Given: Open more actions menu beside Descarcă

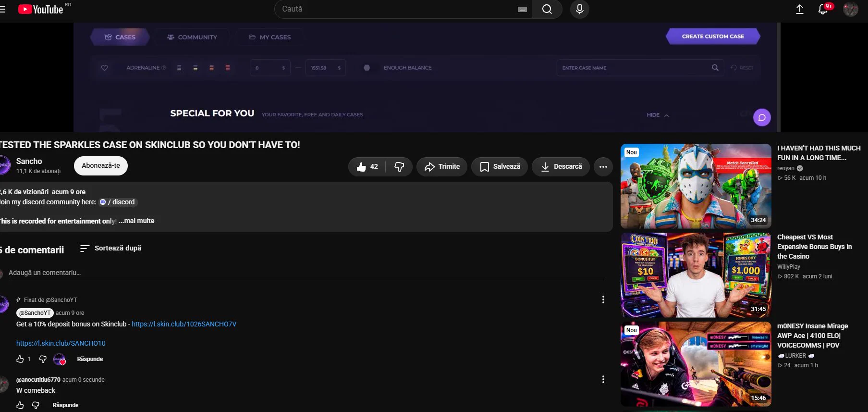Looking at the screenshot, I should 603,166.
